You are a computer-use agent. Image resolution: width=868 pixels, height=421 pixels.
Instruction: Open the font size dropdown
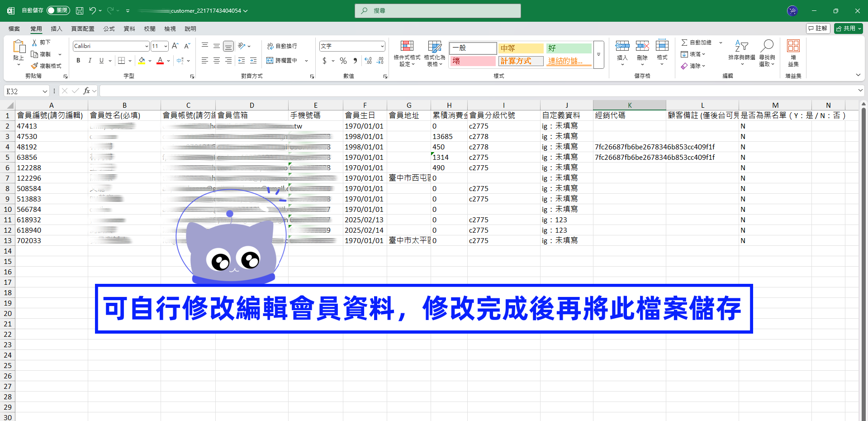pos(166,46)
